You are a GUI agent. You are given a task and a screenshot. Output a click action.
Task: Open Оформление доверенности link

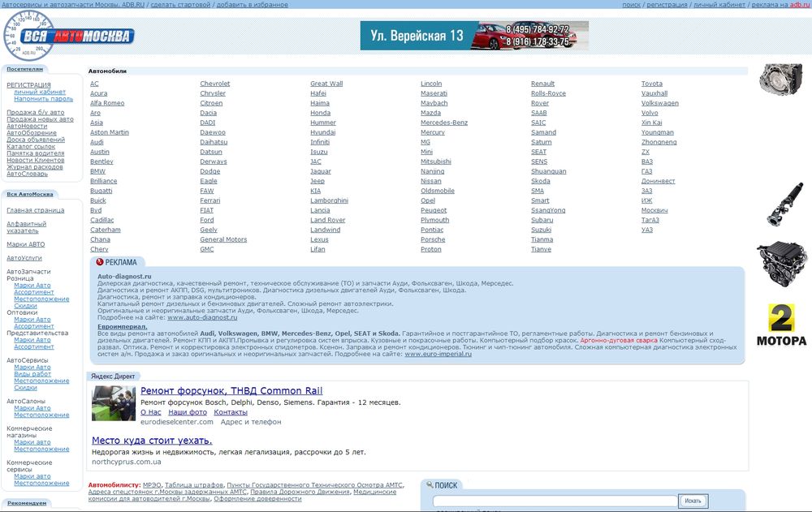pyautogui.click(x=257, y=498)
